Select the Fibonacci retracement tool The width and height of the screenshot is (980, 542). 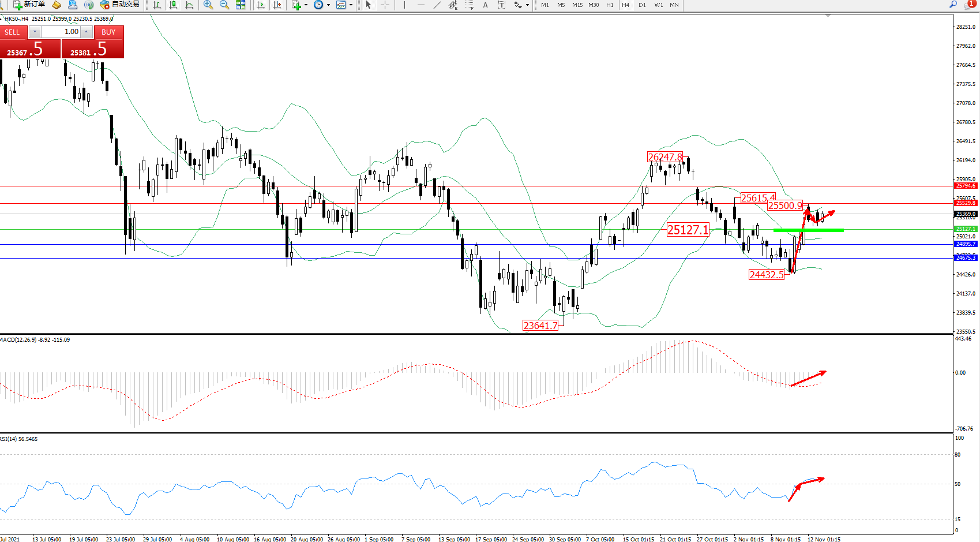coord(469,5)
